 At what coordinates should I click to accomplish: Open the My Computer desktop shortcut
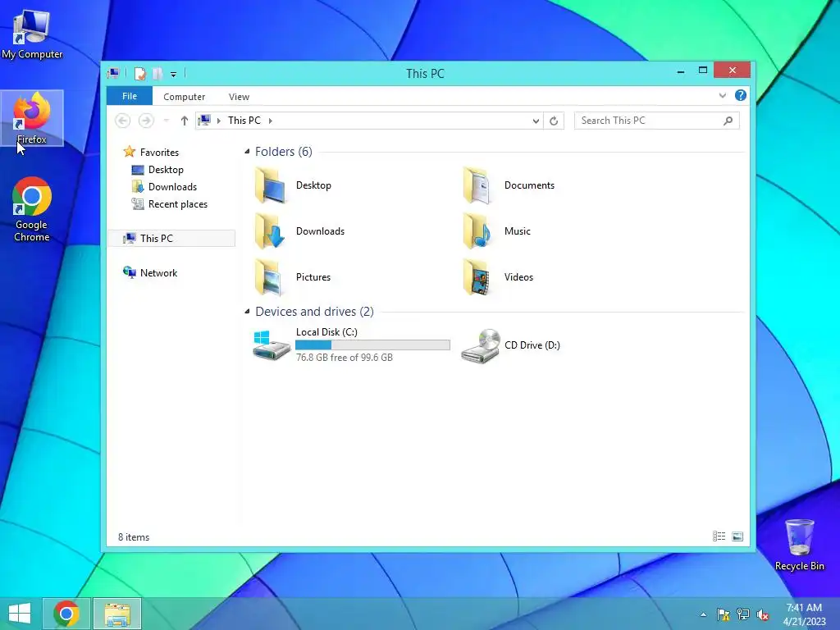click(32, 34)
